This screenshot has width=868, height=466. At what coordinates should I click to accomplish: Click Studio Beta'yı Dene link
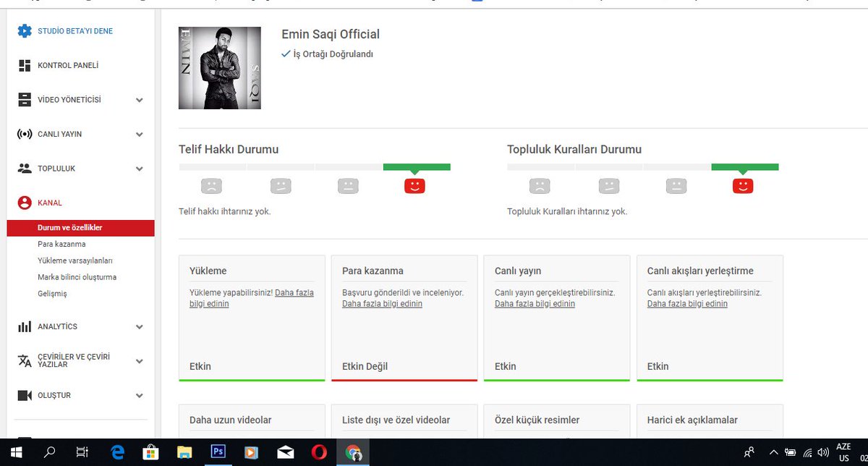pyautogui.click(x=75, y=31)
